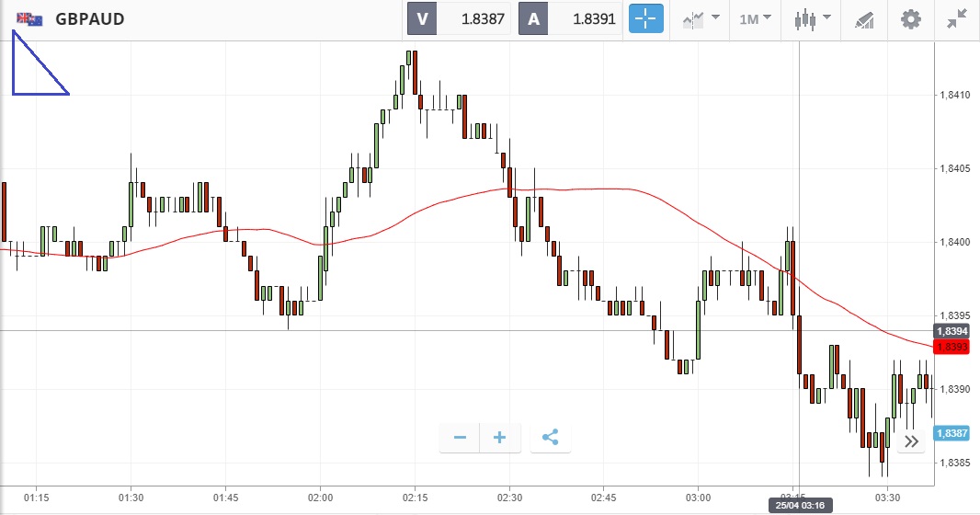Click the 25/04 03:16 time marker

tap(799, 506)
